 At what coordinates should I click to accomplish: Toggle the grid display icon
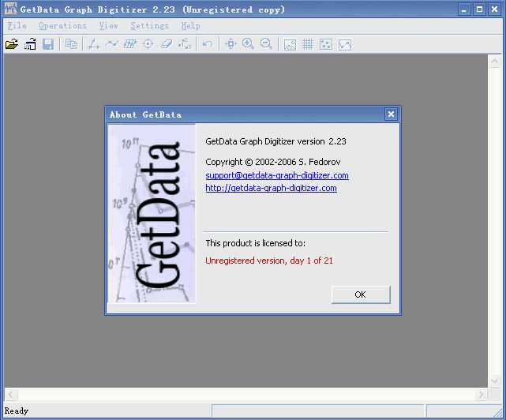pyautogui.click(x=308, y=44)
